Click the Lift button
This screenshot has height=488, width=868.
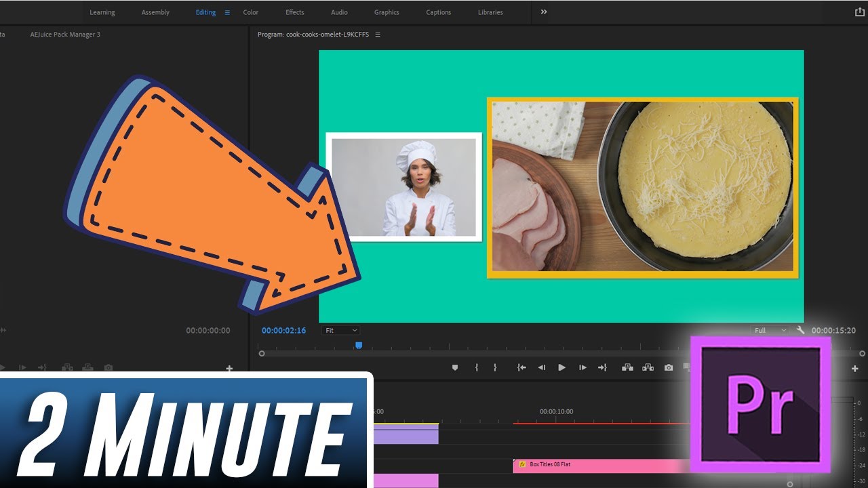point(627,367)
